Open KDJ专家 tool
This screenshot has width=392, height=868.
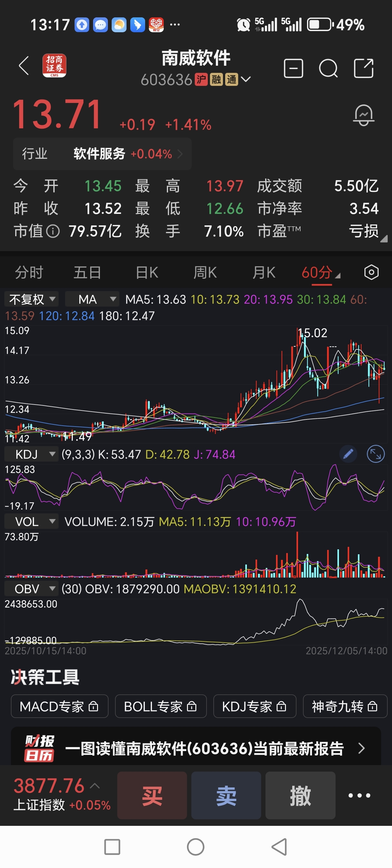point(255,706)
